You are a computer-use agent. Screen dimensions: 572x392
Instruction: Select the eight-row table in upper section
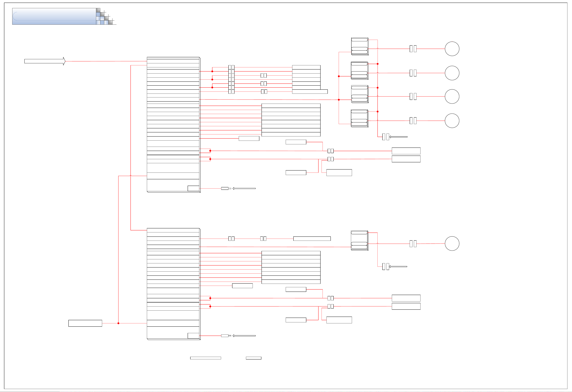(291, 120)
